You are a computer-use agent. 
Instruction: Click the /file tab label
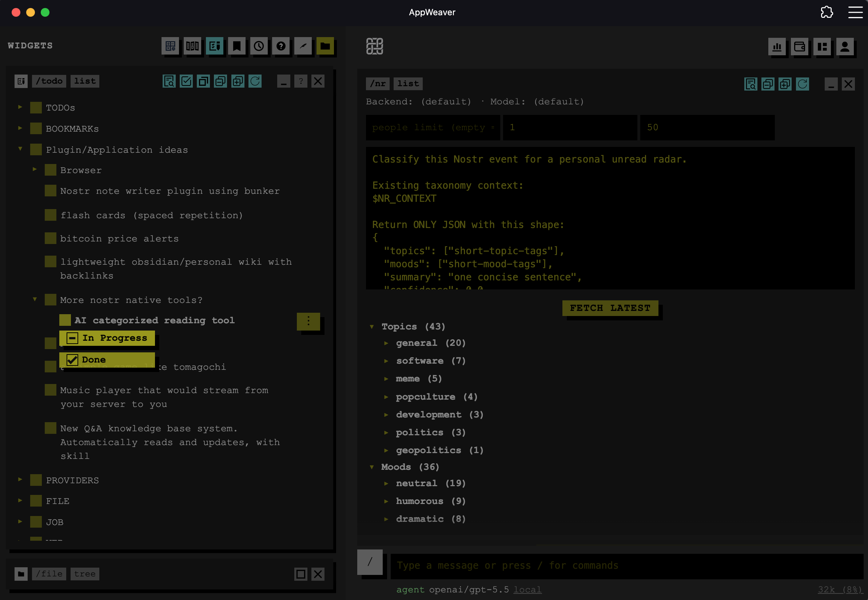(49, 574)
